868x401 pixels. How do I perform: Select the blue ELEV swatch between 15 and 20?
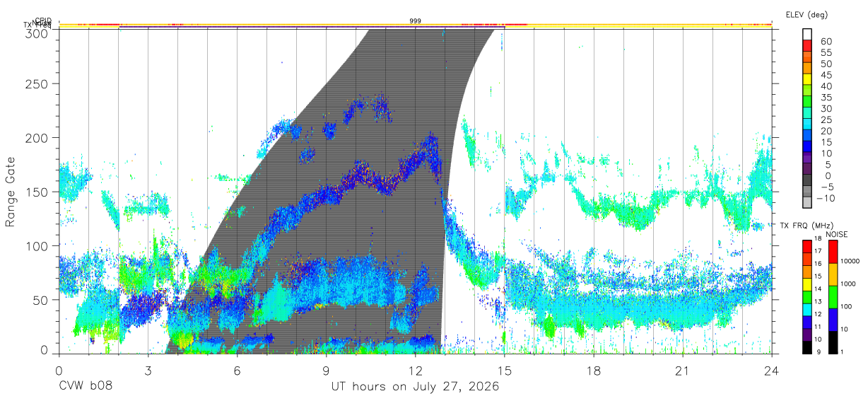pyautogui.click(x=807, y=135)
